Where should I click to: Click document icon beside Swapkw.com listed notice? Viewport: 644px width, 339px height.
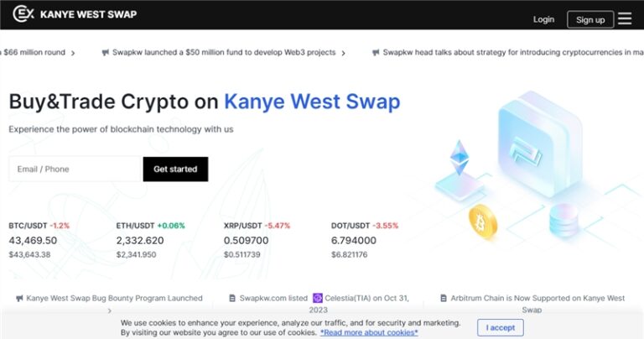(232, 298)
